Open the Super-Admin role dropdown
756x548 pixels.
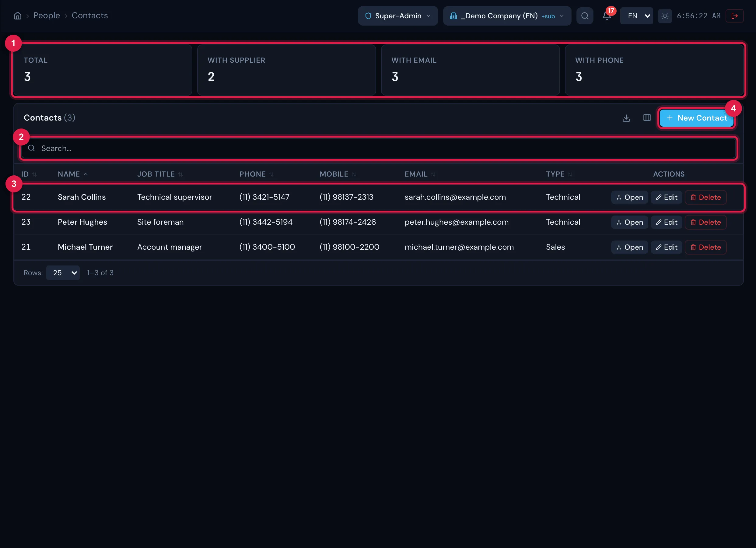click(398, 16)
